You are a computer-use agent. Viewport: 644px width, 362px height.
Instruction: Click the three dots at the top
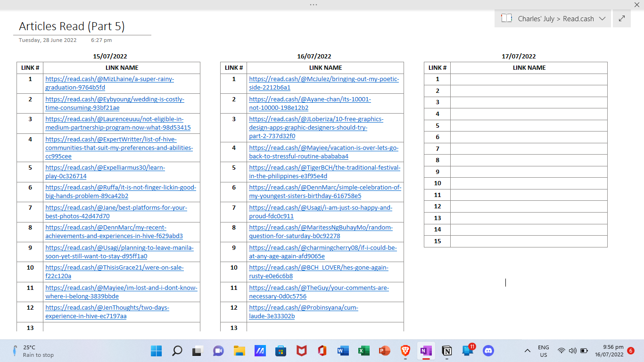[x=314, y=4]
